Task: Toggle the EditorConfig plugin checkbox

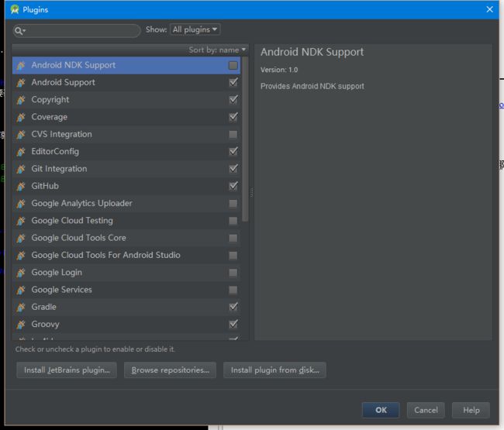Action: click(x=233, y=151)
